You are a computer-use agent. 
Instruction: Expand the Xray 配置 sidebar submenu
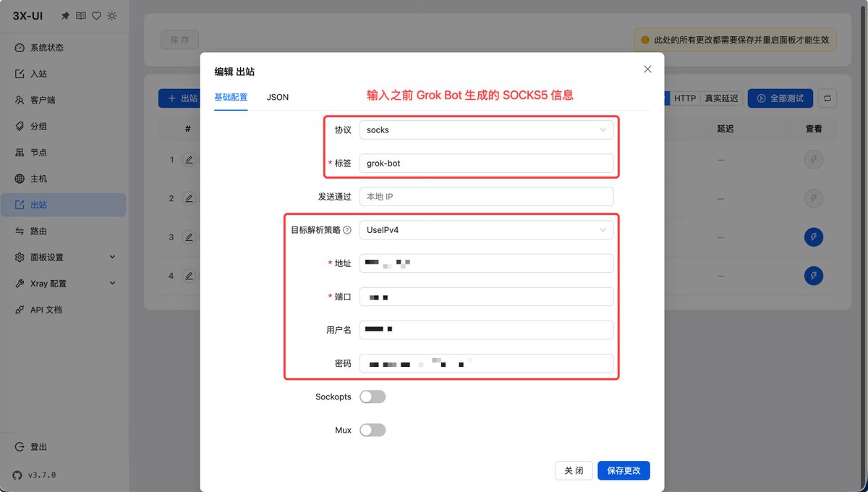pyautogui.click(x=64, y=284)
